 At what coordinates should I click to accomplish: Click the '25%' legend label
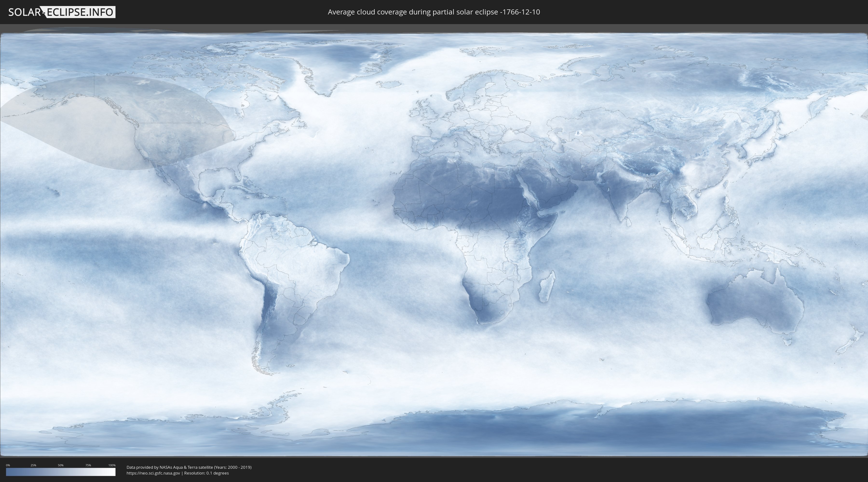point(33,465)
